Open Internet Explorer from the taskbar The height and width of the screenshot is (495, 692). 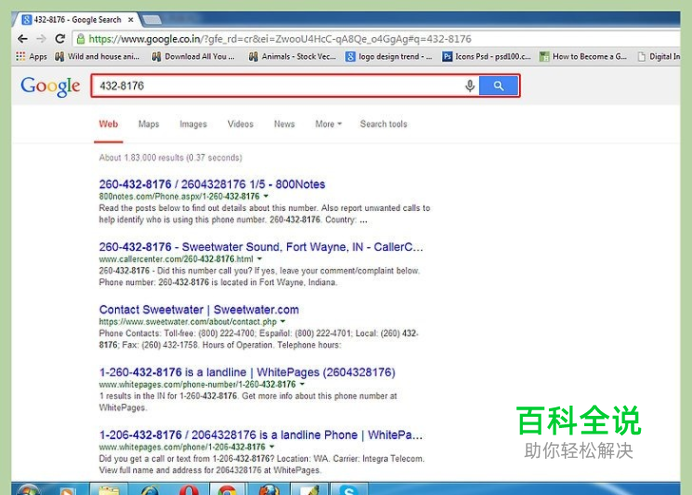coord(149,490)
